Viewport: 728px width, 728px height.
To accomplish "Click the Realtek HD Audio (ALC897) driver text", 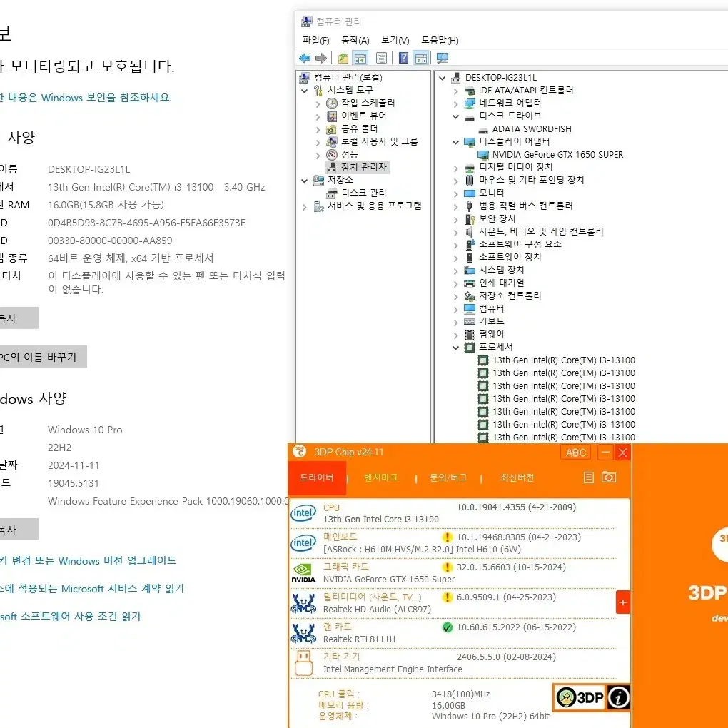I will (x=377, y=609).
